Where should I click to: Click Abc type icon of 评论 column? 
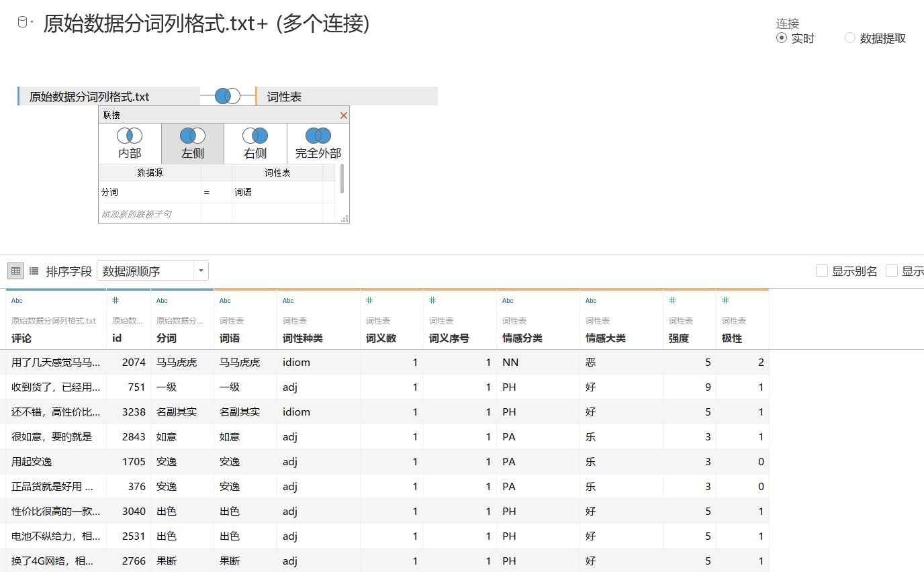(x=17, y=301)
